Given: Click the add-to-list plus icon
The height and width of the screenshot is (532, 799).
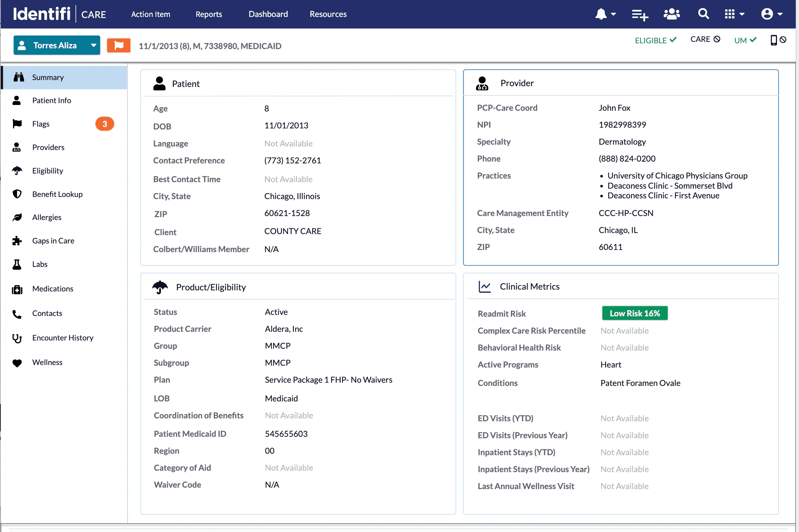Looking at the screenshot, I should pos(640,15).
